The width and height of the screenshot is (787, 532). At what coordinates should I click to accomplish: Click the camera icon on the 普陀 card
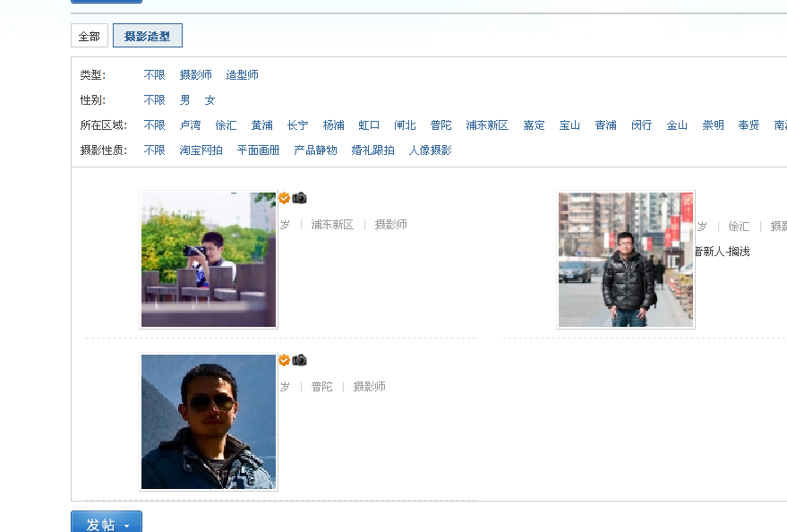(299, 360)
